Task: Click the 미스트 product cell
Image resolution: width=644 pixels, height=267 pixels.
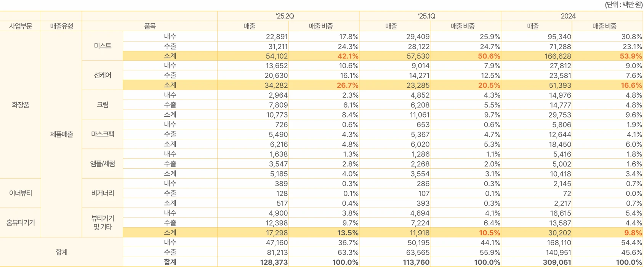Action: (x=103, y=46)
